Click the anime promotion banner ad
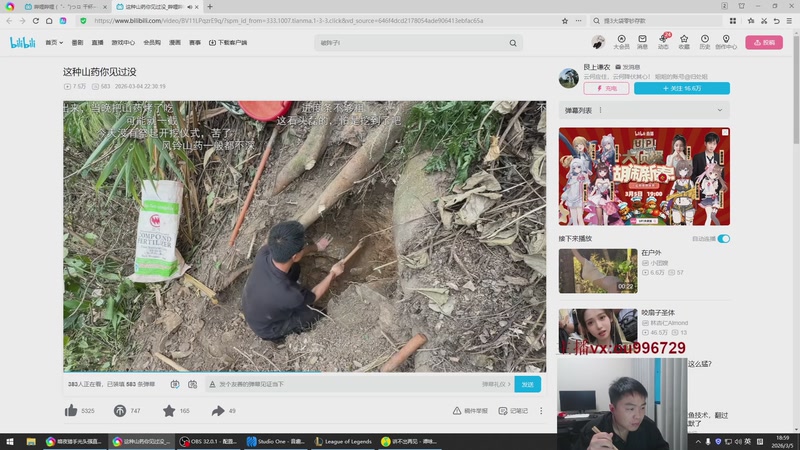 point(644,177)
